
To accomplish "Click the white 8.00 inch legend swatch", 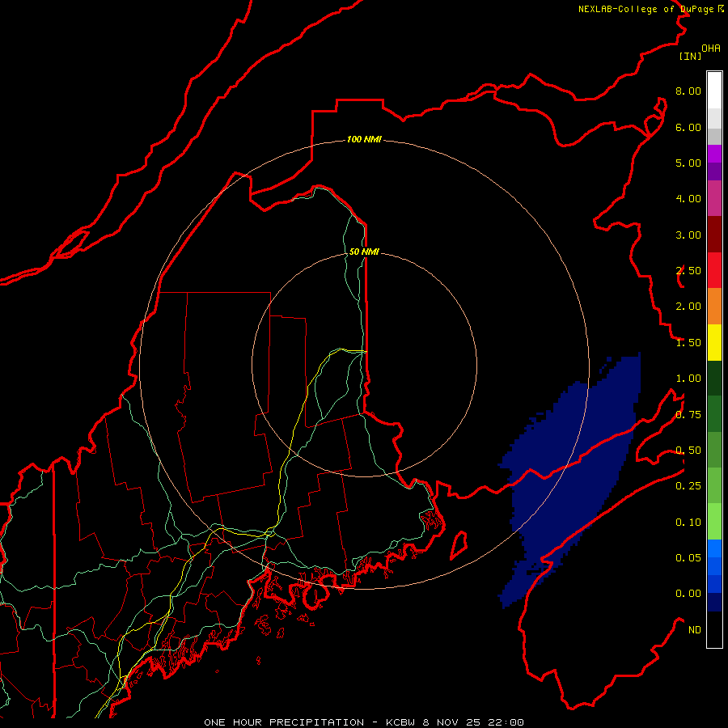I will click(x=714, y=91).
